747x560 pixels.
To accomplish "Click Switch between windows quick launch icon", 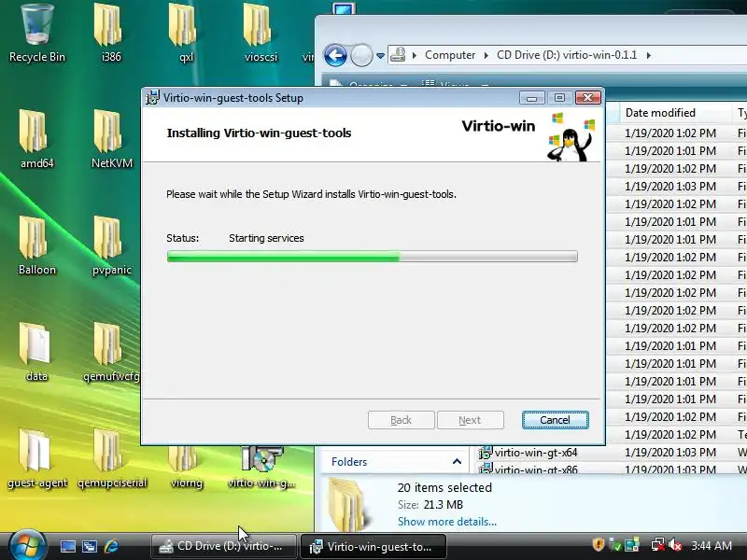I will click(89, 546).
